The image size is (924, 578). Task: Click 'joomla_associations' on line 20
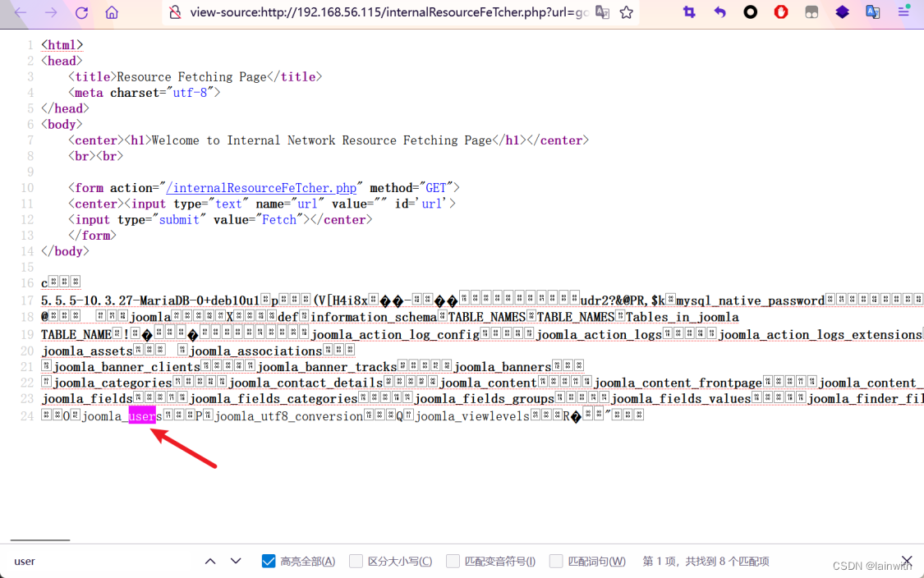(x=255, y=351)
